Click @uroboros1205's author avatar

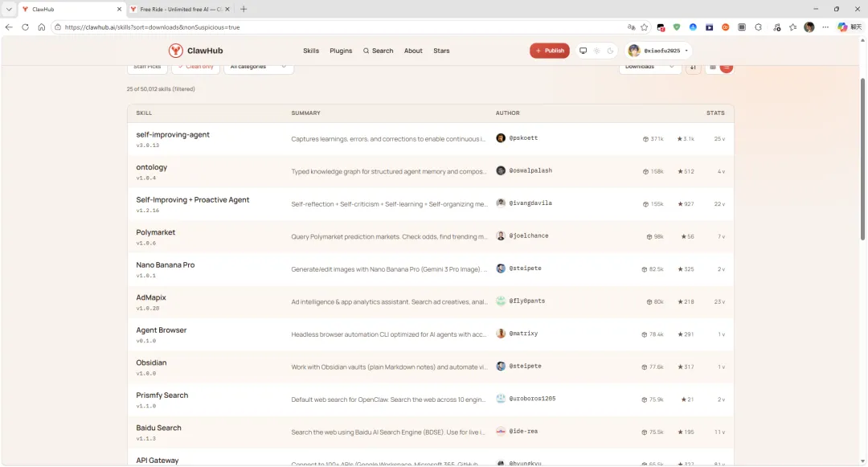coord(501,399)
